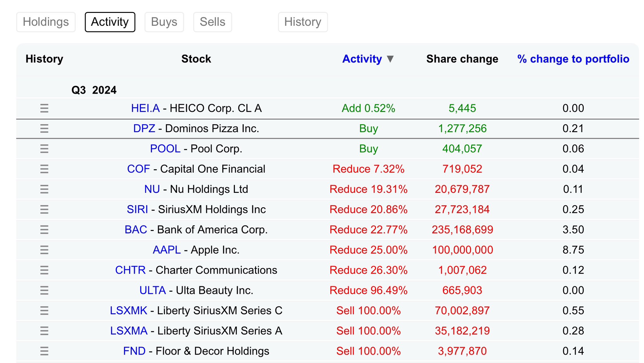Open LSXMK ticker link
The height and width of the screenshot is (363, 644).
point(128,310)
